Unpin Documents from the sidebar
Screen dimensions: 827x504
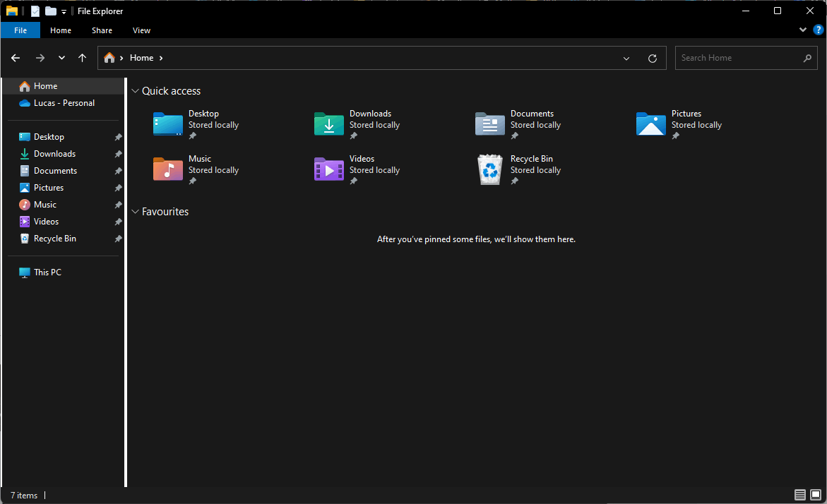[x=119, y=170]
